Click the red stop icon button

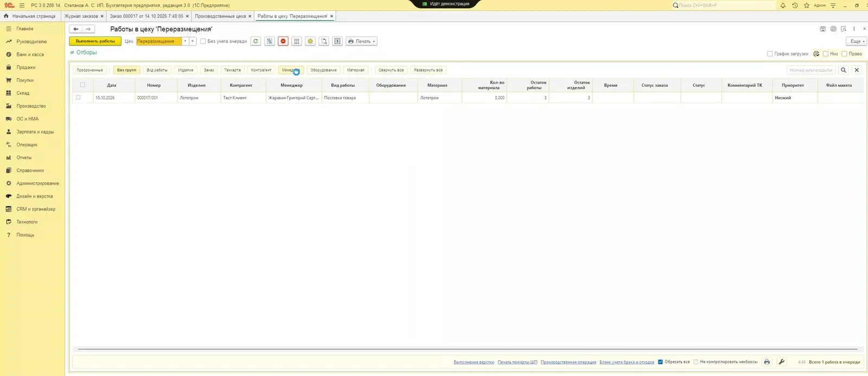[283, 41]
